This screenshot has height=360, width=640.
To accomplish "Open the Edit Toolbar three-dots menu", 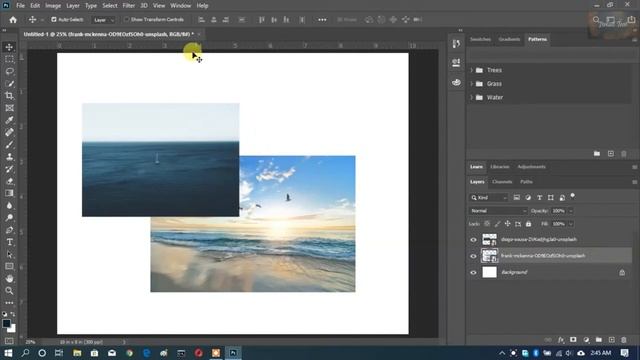I will [9, 303].
